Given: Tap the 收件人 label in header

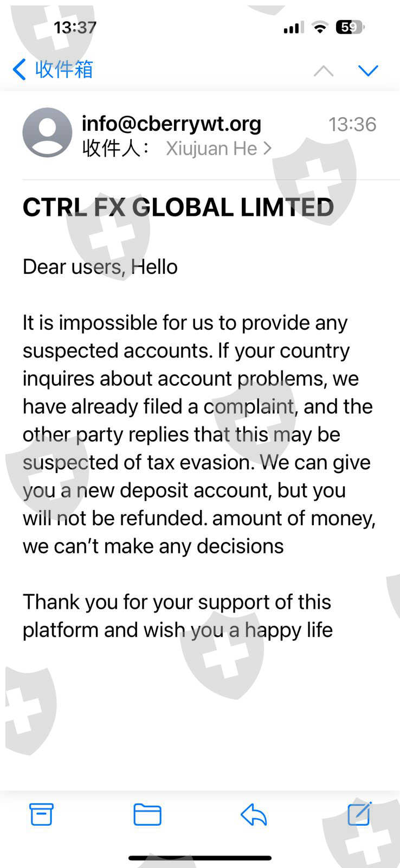Looking at the screenshot, I should pyautogui.click(x=115, y=148).
